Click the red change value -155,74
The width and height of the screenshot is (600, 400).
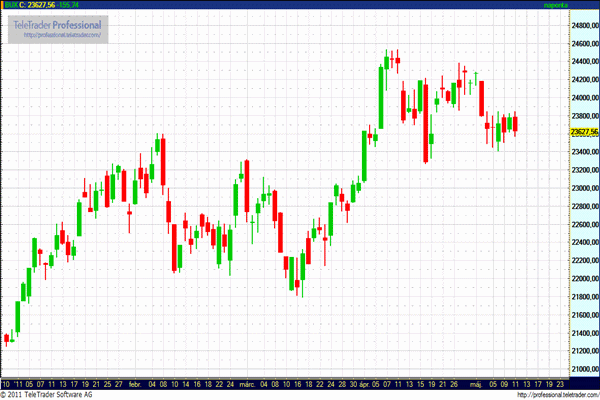pos(79,5)
